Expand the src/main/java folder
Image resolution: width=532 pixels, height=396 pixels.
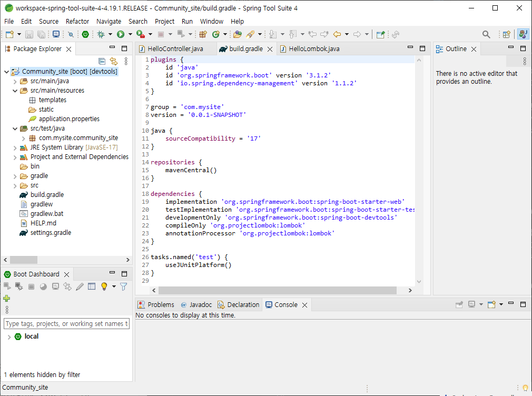point(15,82)
